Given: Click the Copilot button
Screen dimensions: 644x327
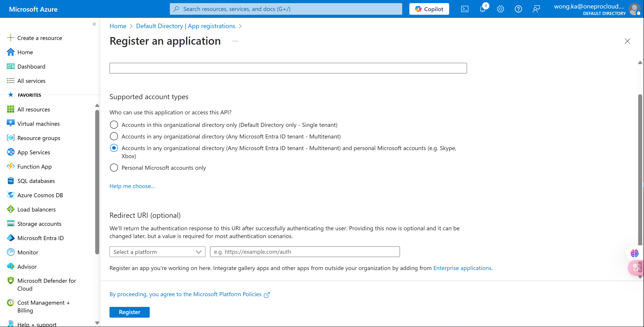Looking at the screenshot, I should coord(429,9).
